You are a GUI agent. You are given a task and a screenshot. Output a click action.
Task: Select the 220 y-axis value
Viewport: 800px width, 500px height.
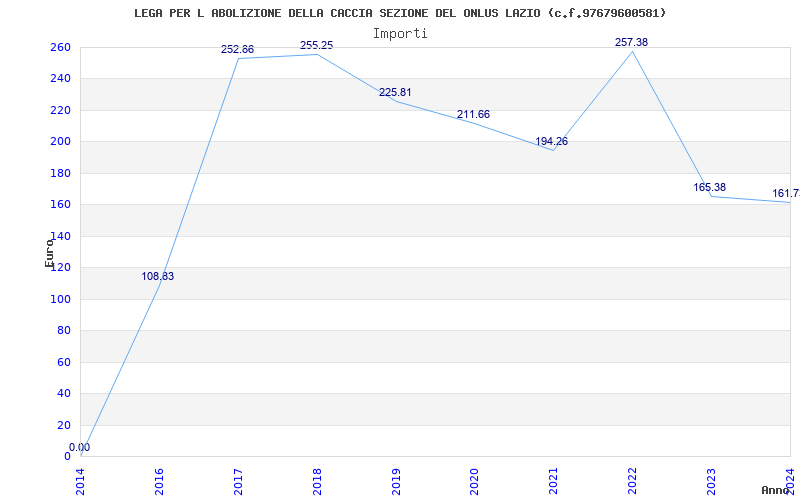(x=60, y=110)
